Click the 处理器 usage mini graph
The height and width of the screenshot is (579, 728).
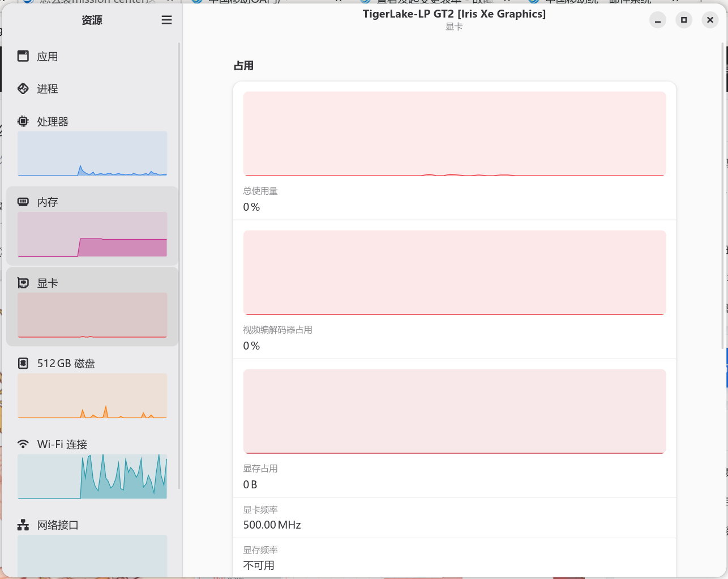point(92,154)
